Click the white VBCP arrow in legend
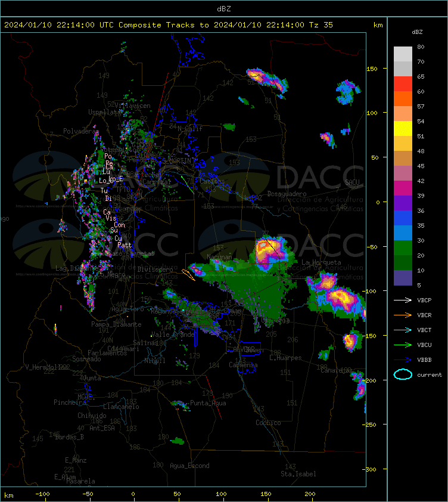 tap(403, 300)
